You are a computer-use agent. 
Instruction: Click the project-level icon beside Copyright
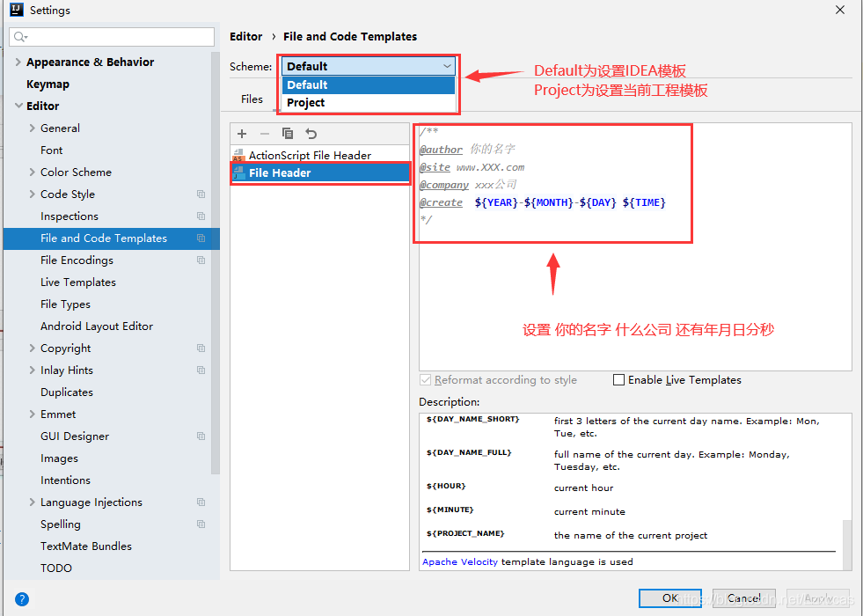coord(201,348)
